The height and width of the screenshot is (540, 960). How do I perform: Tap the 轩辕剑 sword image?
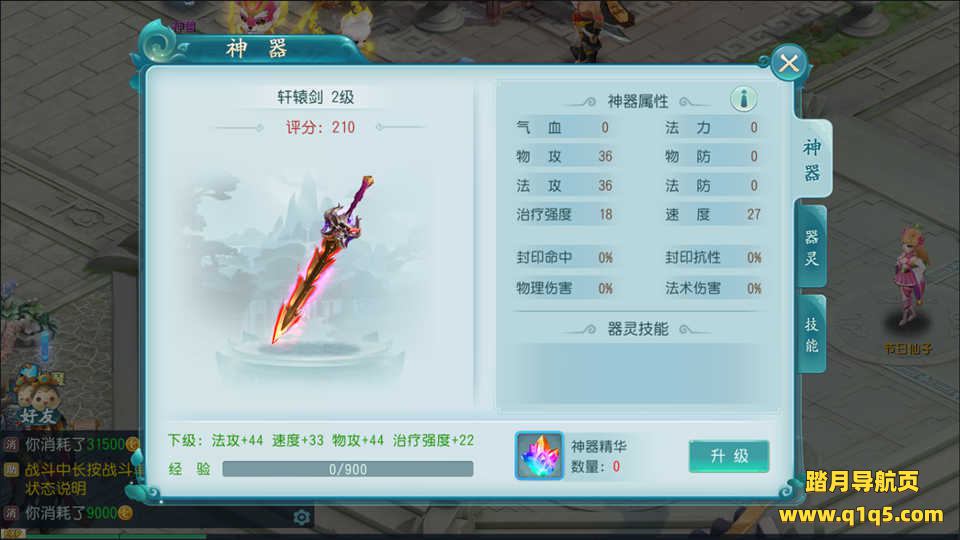click(322, 260)
